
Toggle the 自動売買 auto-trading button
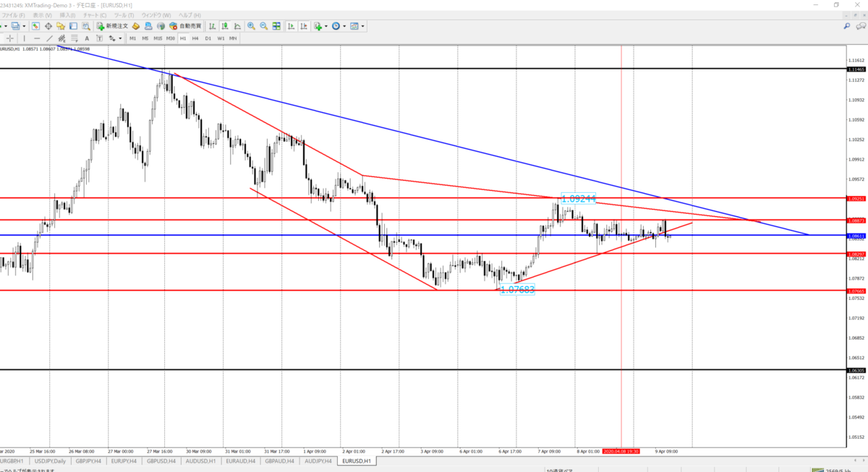(x=186, y=26)
